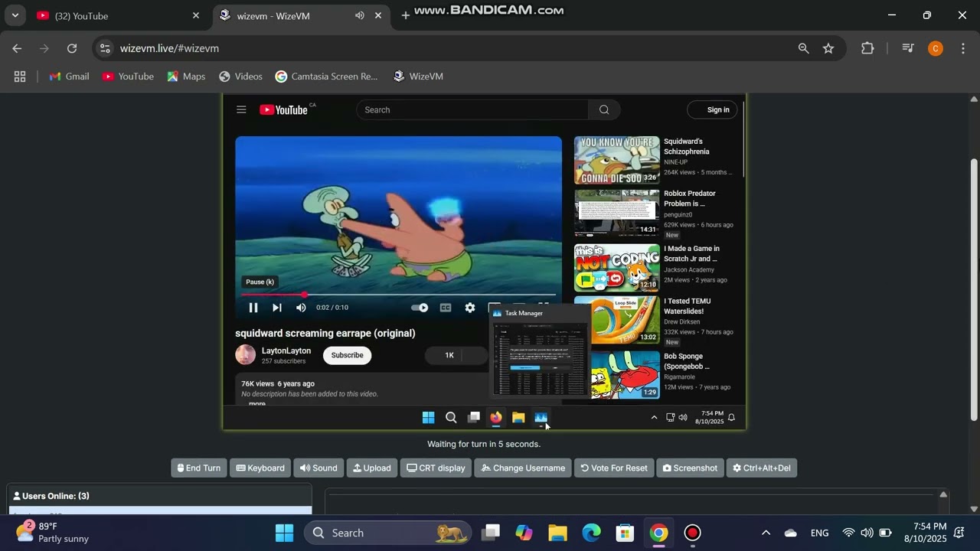980x551 pixels.
Task: Open Chrome media controls icon
Action: [908, 48]
